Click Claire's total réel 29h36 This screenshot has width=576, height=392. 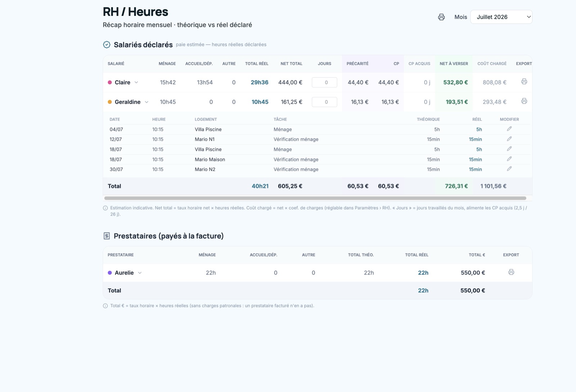260,82
